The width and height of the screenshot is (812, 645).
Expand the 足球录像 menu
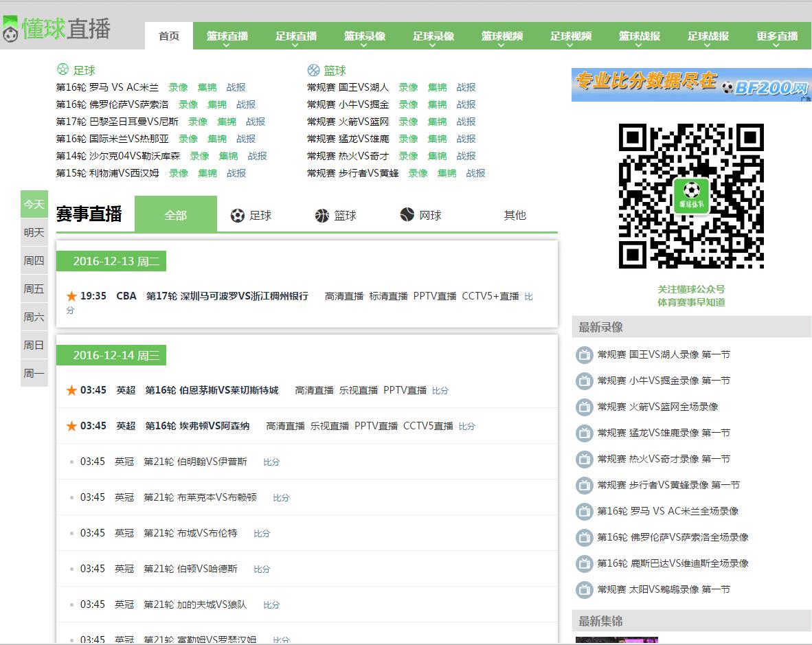coord(433,36)
